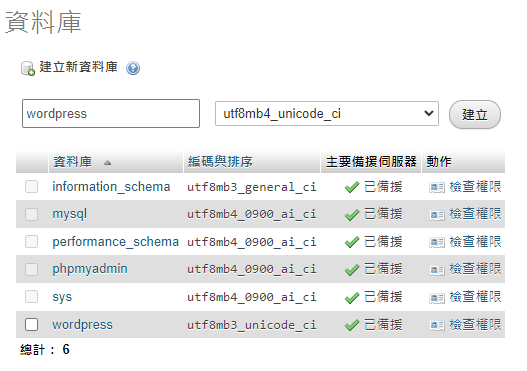Click privileges icon for information_schema row
Image resolution: width=527 pixels, height=371 pixels.
pos(437,187)
